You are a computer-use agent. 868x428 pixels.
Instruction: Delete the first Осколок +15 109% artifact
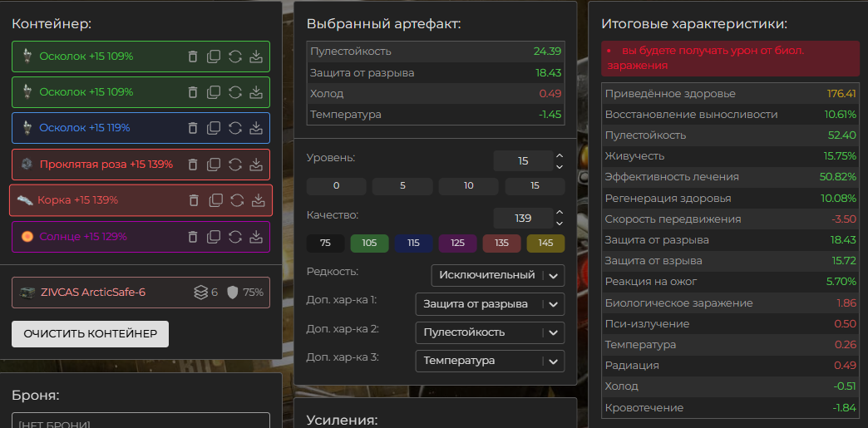[193, 57]
